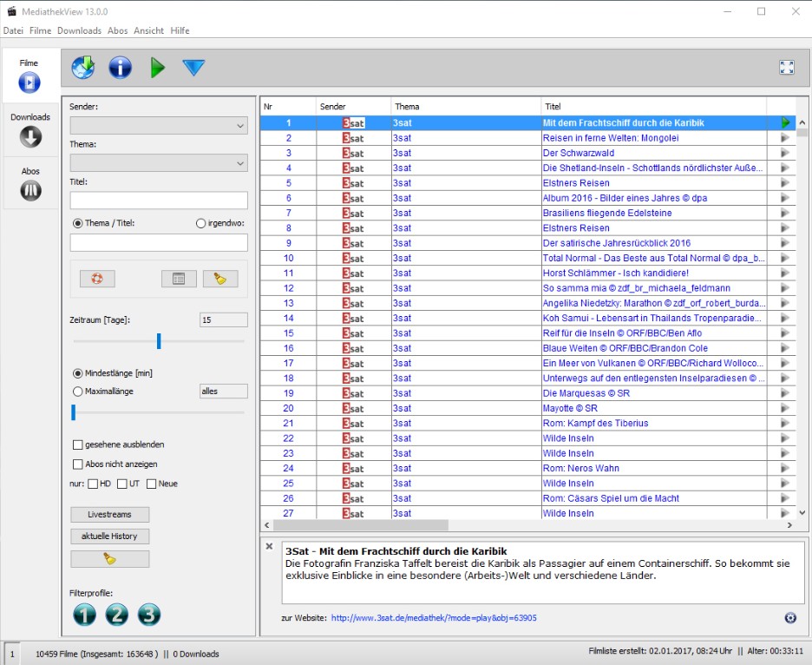Activate filter profile 3

149,615
